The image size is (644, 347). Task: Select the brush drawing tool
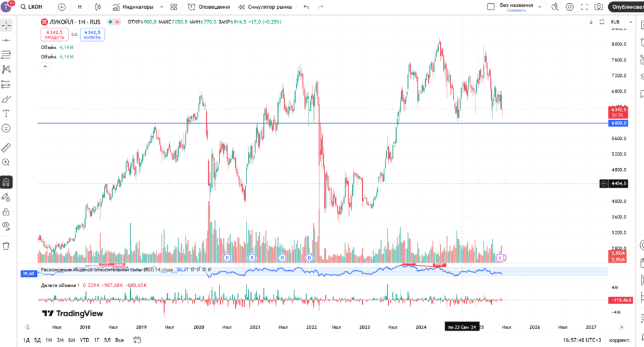tap(6, 99)
